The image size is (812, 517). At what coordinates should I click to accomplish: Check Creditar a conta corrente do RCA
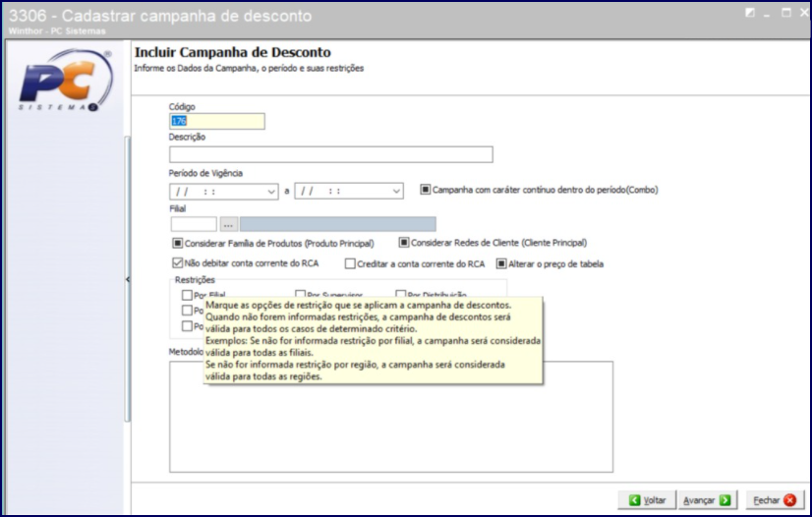click(x=350, y=264)
